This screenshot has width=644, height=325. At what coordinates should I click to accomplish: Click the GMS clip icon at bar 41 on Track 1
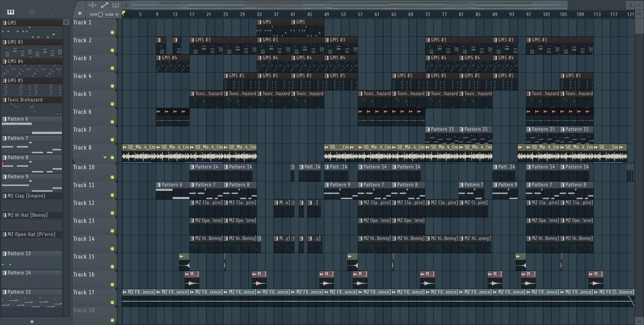pyautogui.click(x=293, y=22)
